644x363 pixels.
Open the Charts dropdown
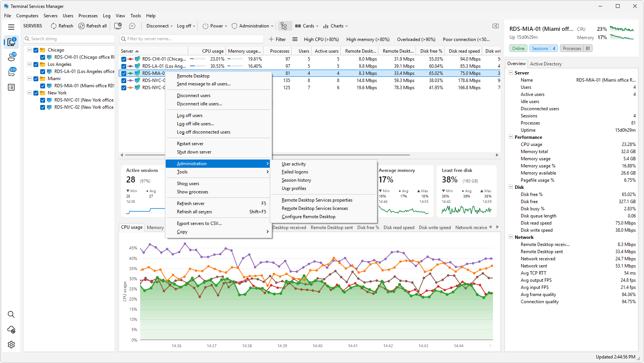[336, 26]
